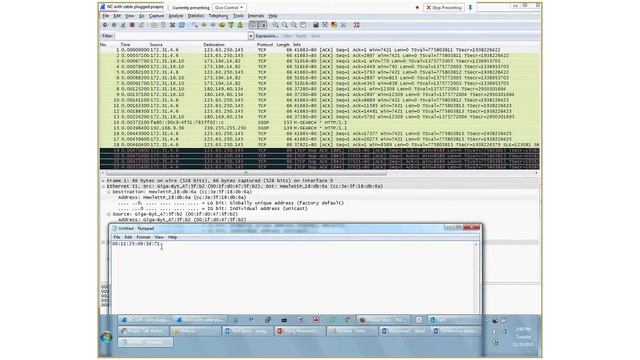Close this capture file icon
The height and width of the screenshot is (360, 640).
tap(172, 25)
